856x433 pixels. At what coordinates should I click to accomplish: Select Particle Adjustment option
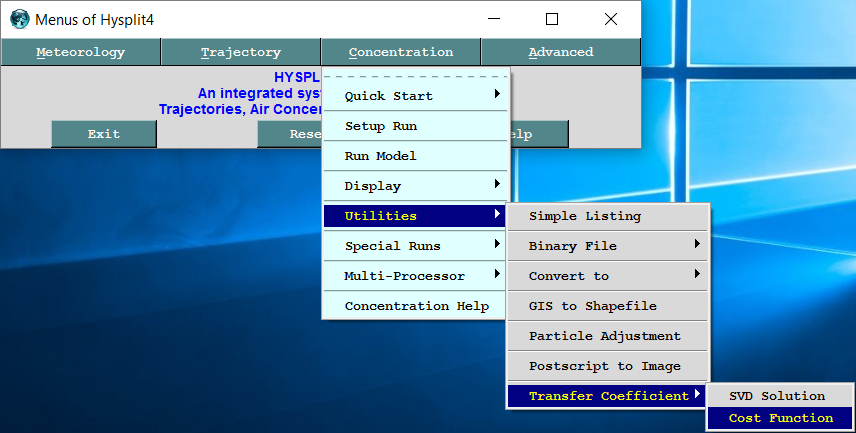pos(607,336)
